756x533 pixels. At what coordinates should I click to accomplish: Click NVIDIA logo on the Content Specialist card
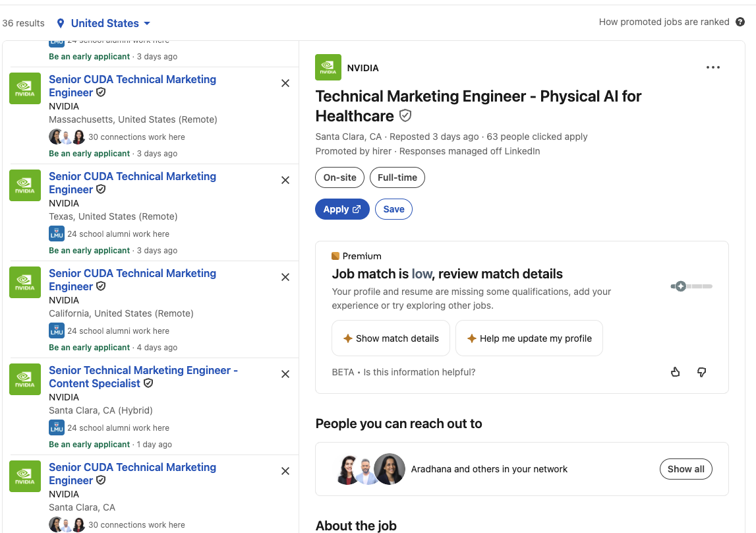25,379
